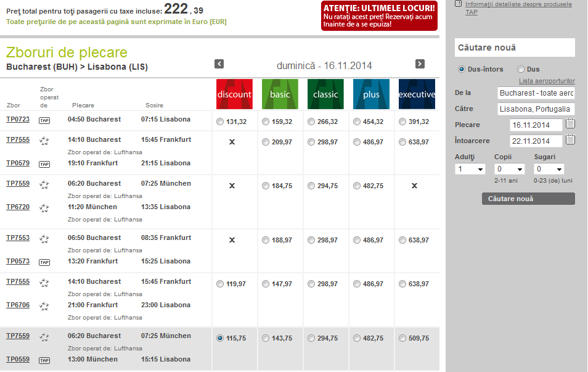
Task: Open flight number TP0723 details link
Action: [18, 119]
